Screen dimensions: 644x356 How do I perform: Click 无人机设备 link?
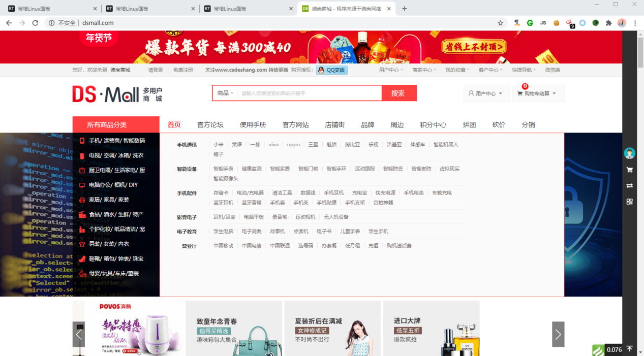(x=336, y=217)
